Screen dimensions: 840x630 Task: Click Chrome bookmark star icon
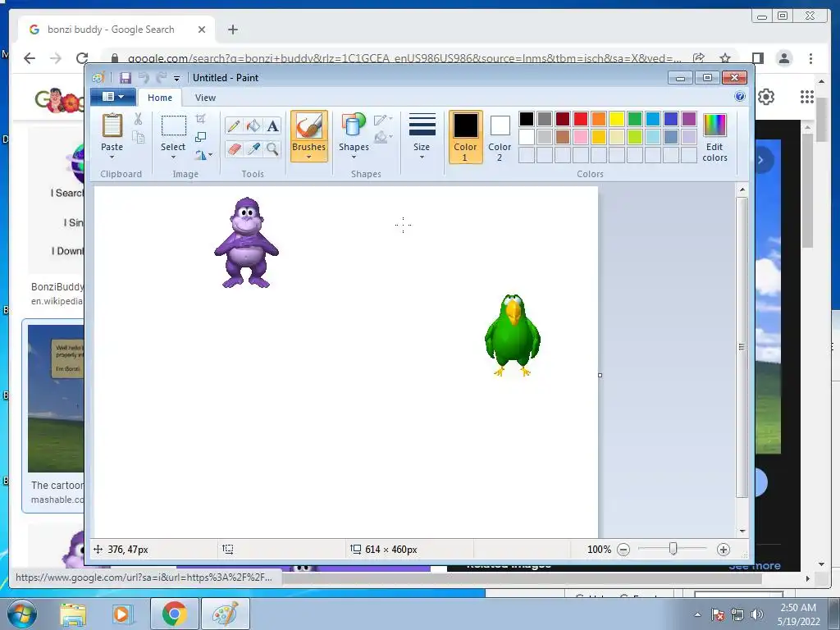pyautogui.click(x=725, y=58)
